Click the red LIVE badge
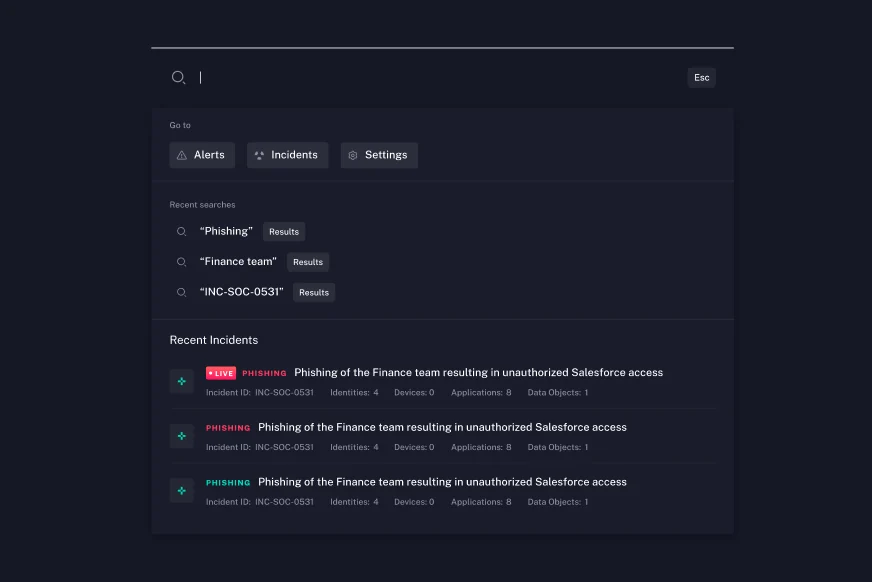The image size is (872, 582). pos(221,373)
